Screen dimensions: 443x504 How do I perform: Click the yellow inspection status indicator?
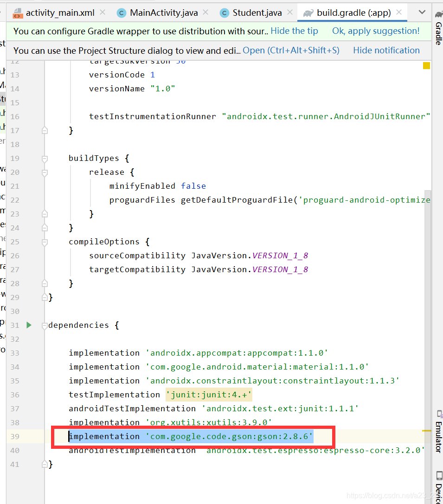[x=426, y=65]
